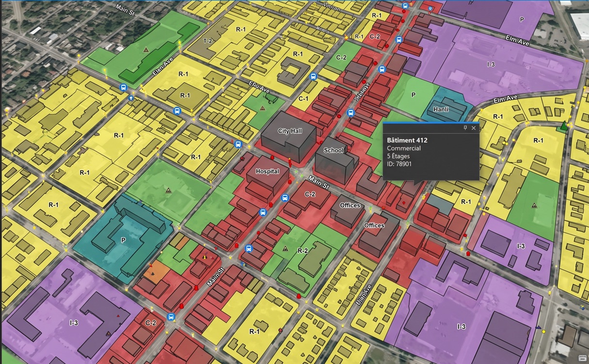This screenshot has height=364, width=589.
Task: Click bus stop below the large R-1 building
Action: coord(177,111)
